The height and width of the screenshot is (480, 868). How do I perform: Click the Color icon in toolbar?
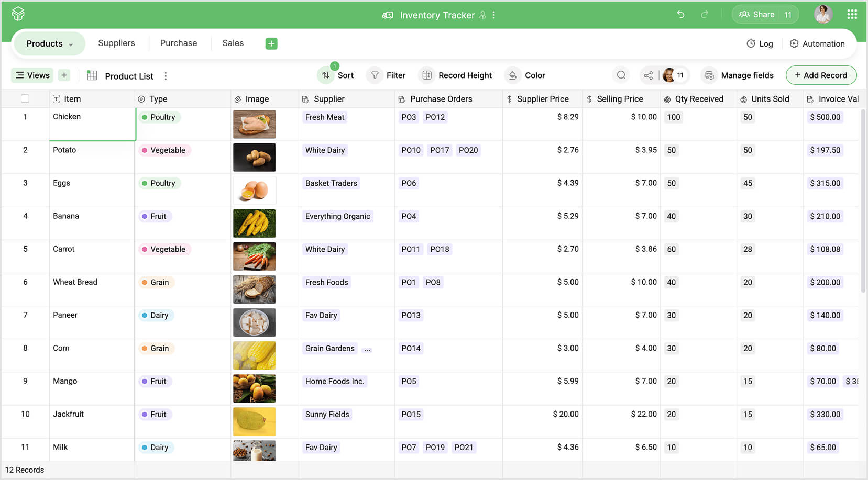pyautogui.click(x=512, y=75)
